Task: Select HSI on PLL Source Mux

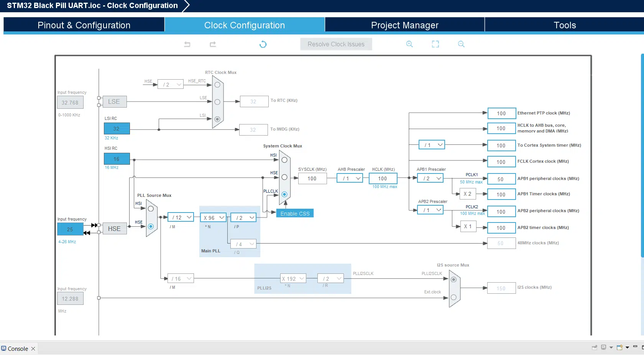Action: coord(151,209)
